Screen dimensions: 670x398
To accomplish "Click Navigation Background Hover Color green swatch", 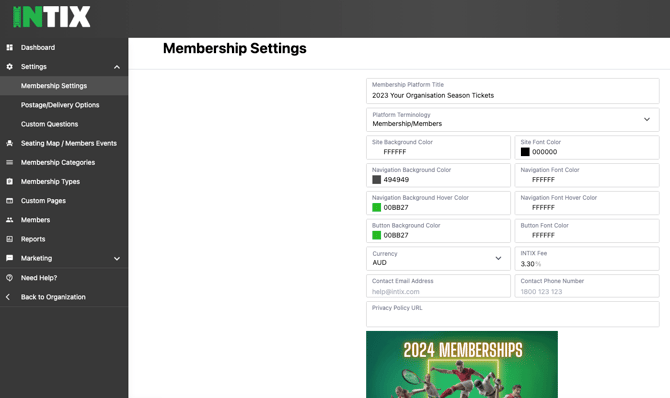I will click(376, 207).
